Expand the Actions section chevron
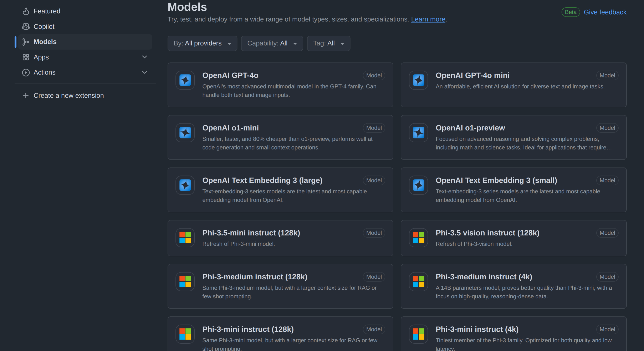644x351 pixels. click(x=144, y=72)
